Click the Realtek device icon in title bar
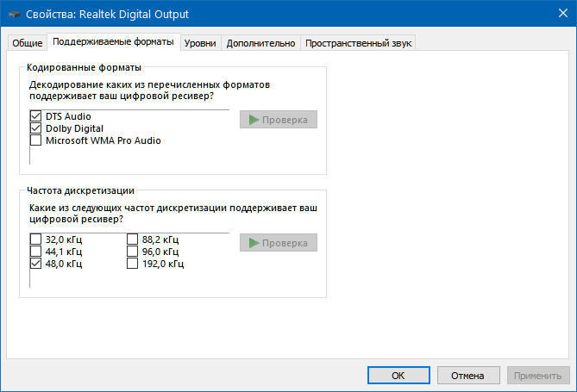The height and width of the screenshot is (392, 577). point(15,15)
